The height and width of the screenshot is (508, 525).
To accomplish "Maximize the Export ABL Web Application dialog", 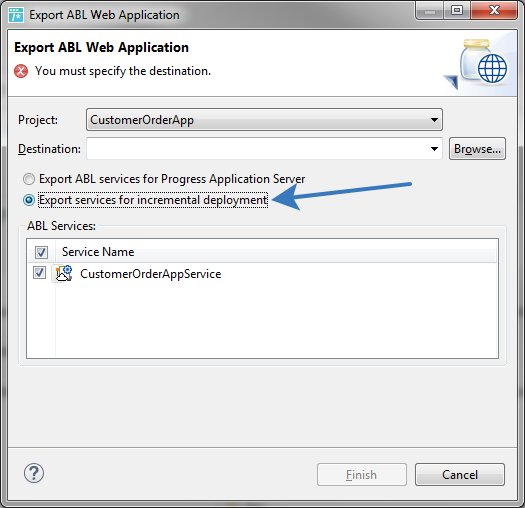I will pos(457,11).
